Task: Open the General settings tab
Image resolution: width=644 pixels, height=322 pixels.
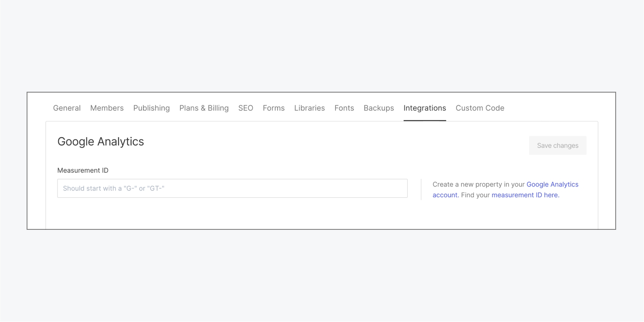Action: coord(67,108)
